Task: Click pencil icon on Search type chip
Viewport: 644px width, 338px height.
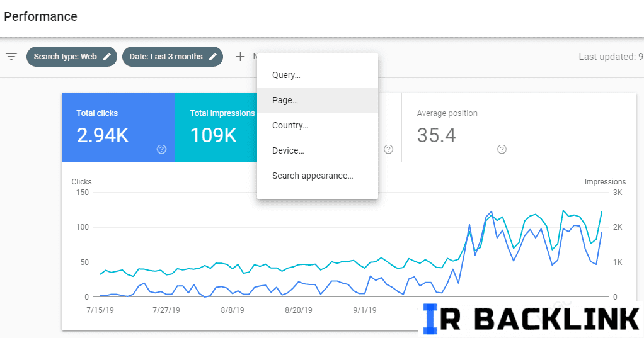Action: [107, 57]
